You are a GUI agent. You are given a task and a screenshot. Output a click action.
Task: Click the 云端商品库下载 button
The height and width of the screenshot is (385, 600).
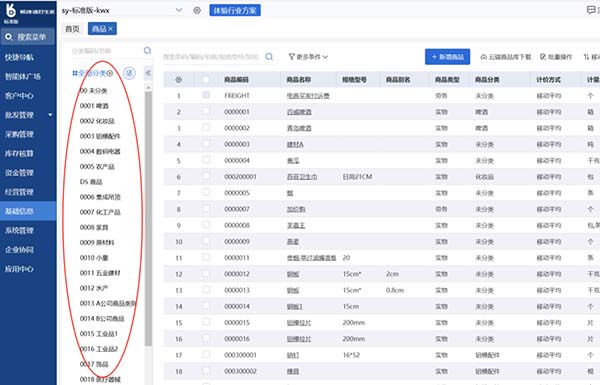click(506, 57)
